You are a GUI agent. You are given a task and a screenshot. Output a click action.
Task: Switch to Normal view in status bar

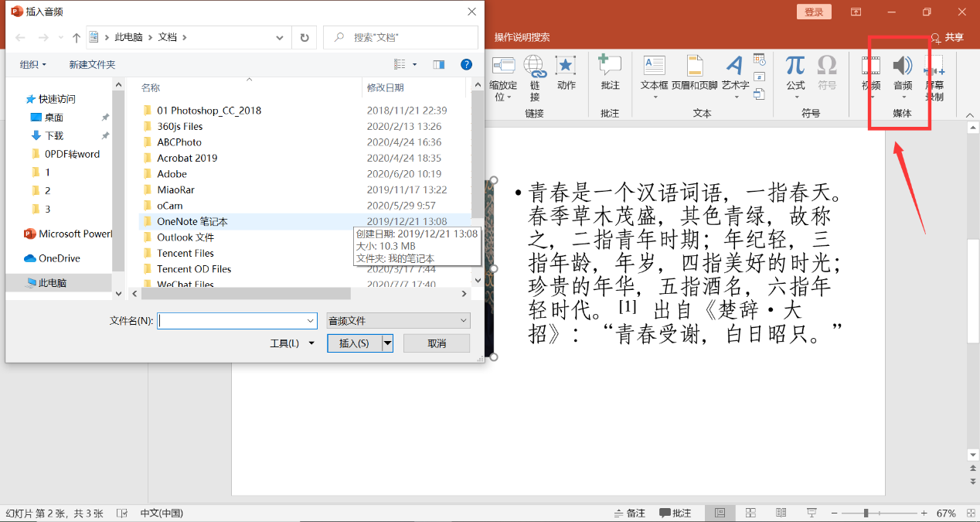[x=720, y=513]
